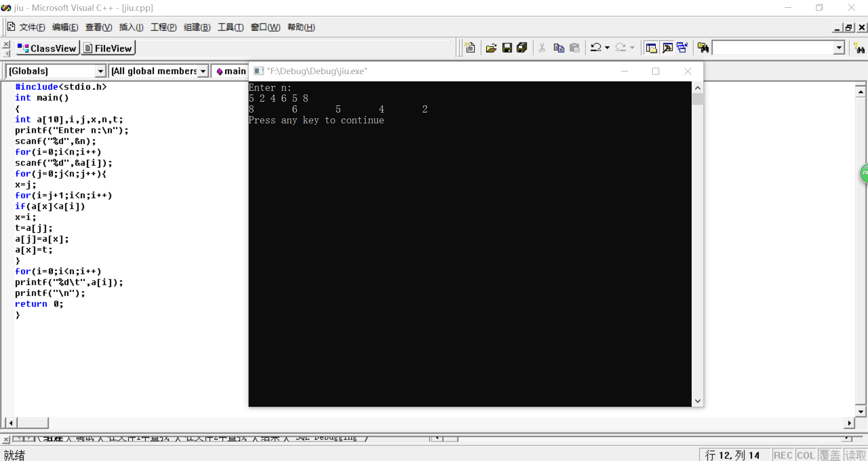Click the green circular badge at right edge
This screenshot has height=461, width=868.
(864, 173)
